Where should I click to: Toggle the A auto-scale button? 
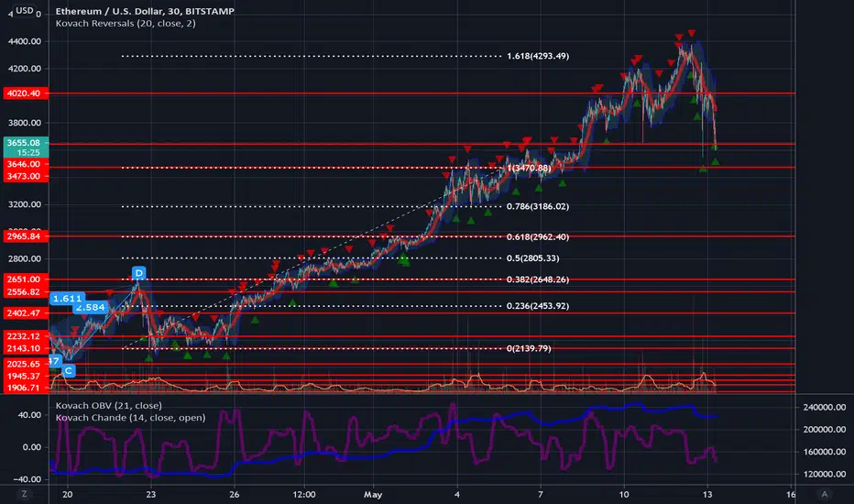(824, 494)
